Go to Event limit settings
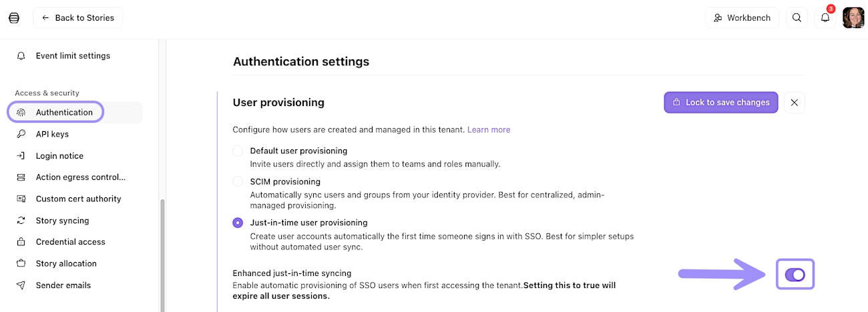 coord(73,56)
